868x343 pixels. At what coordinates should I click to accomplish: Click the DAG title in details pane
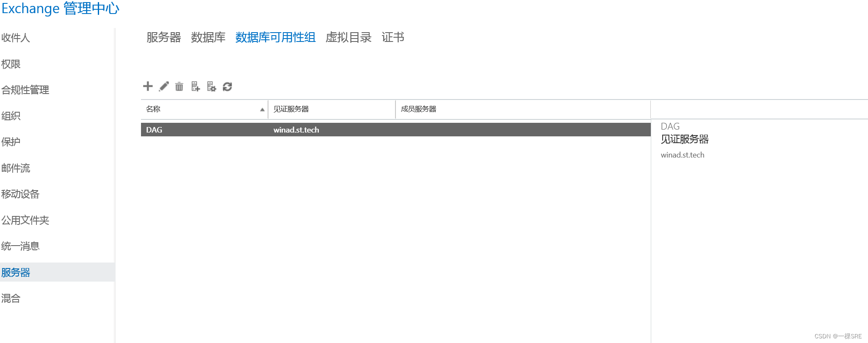point(670,126)
